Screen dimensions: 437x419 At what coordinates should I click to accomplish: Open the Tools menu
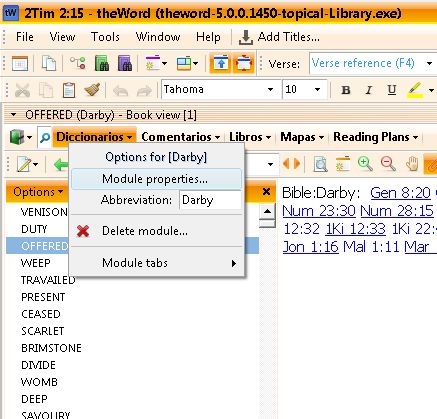point(105,37)
